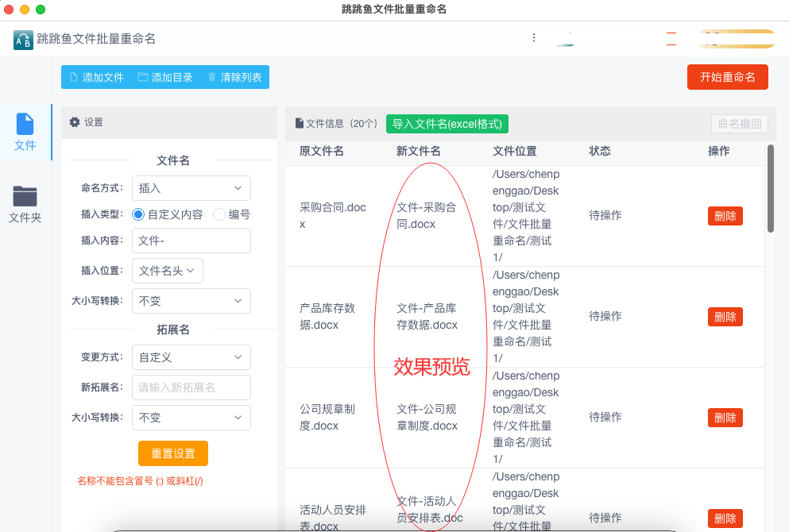The image size is (789, 532).
Task: Click the 添加目录 toolbar button
Action: click(165, 78)
